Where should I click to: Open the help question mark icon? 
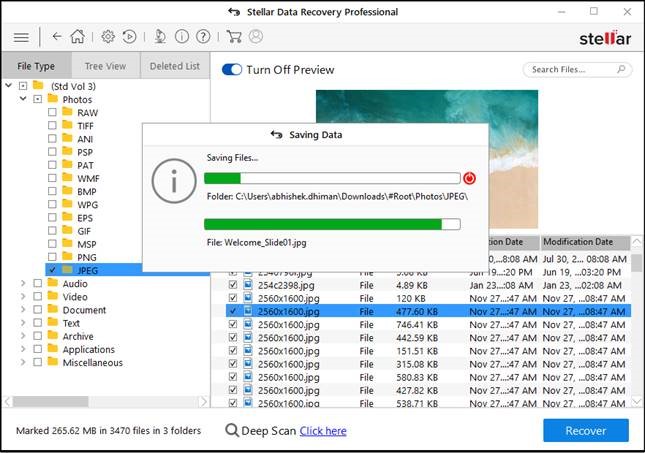(x=203, y=37)
